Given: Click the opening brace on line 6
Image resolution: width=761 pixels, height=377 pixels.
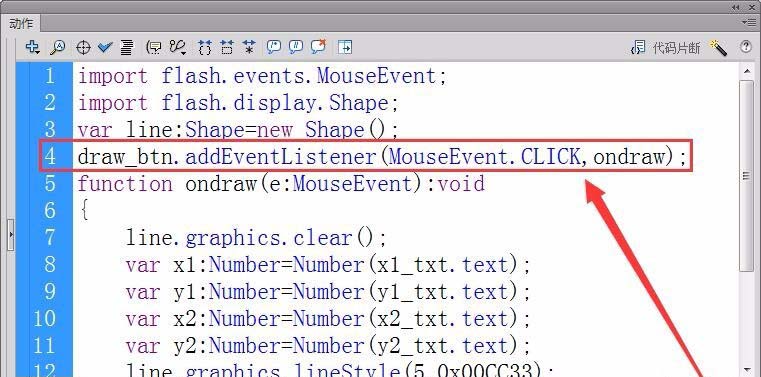Looking at the screenshot, I should click(x=84, y=211).
